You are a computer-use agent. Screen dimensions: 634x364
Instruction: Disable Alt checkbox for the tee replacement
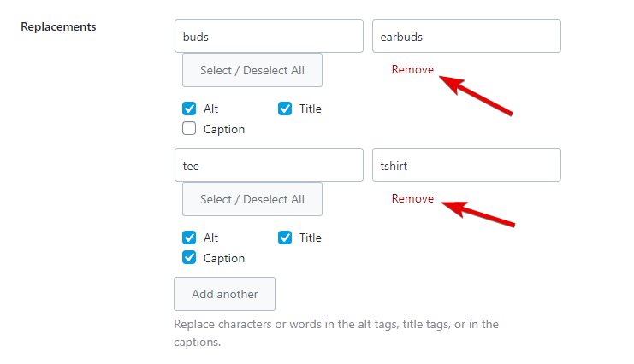(189, 238)
